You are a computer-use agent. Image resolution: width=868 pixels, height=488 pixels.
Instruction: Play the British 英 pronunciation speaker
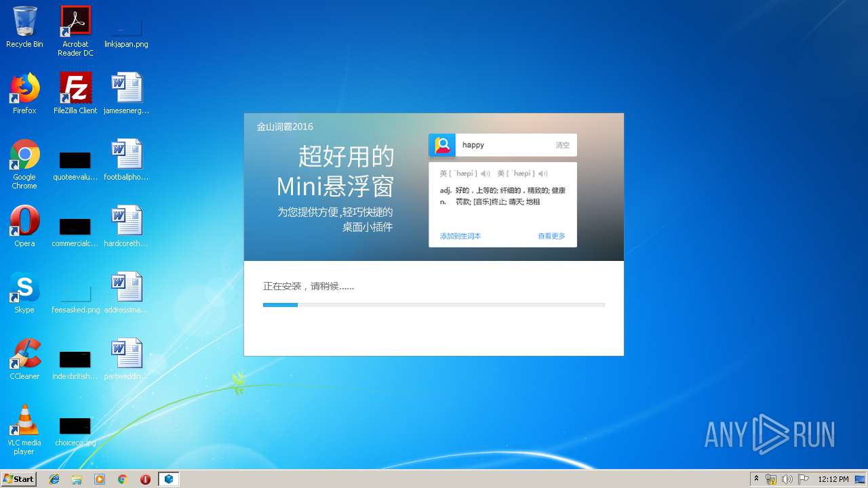point(486,174)
